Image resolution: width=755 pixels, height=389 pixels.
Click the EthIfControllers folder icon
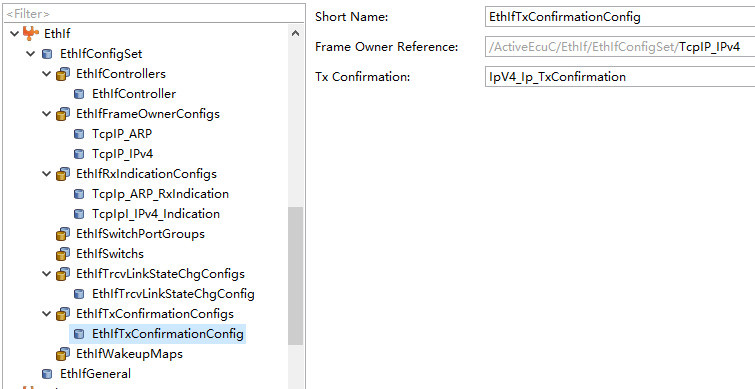coord(63,74)
